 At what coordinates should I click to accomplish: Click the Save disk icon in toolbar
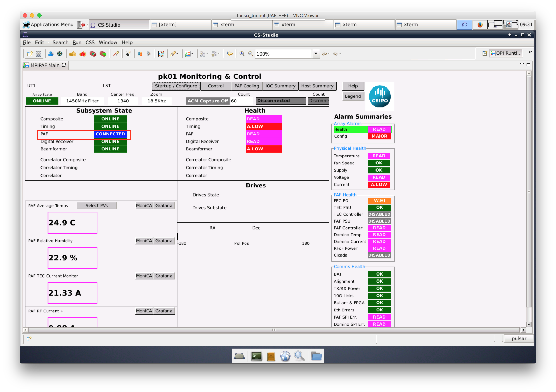39,54
